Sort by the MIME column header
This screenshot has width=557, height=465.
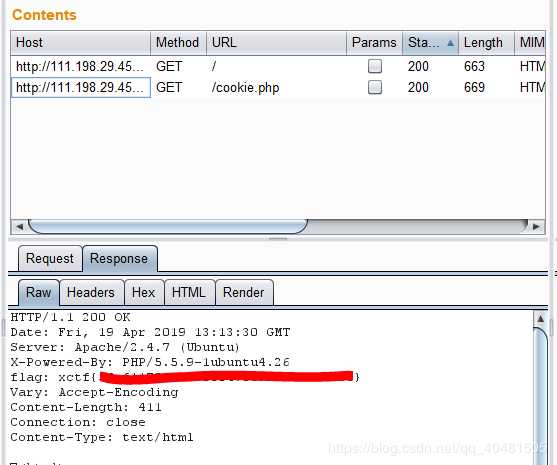tap(530, 43)
